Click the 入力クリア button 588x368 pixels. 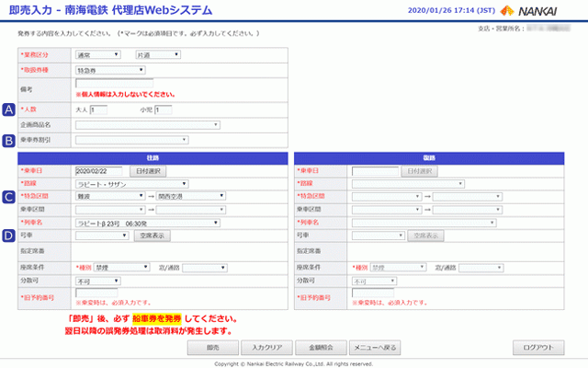266,348
